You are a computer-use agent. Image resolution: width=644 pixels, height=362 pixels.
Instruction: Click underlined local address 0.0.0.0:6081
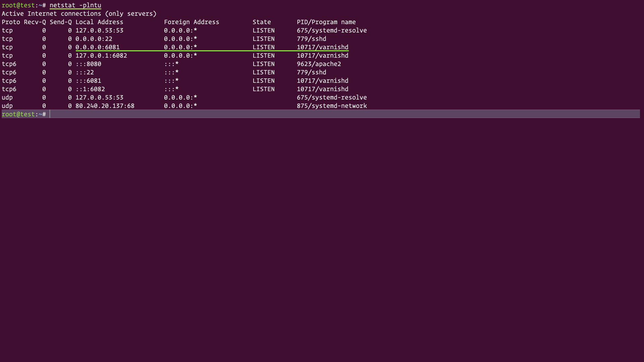pos(98,47)
